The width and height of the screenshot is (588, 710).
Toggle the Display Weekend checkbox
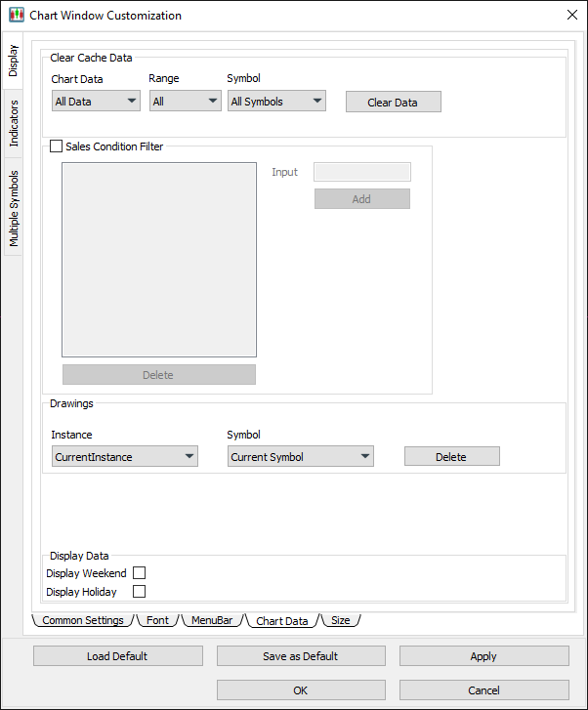139,573
